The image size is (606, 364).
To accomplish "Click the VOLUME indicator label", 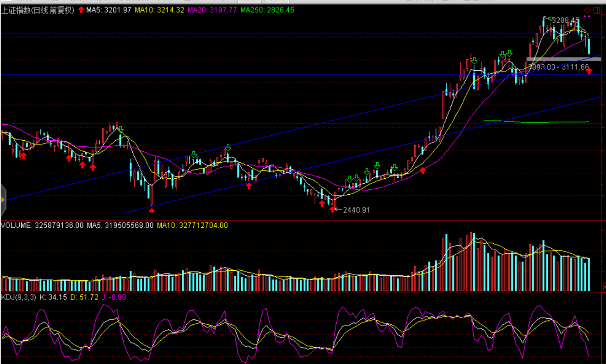I will pyautogui.click(x=16, y=225).
